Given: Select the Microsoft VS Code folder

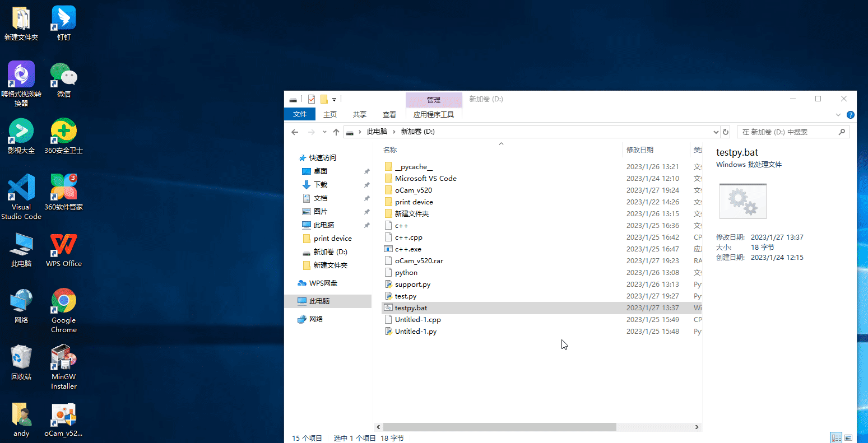Looking at the screenshot, I should [425, 179].
